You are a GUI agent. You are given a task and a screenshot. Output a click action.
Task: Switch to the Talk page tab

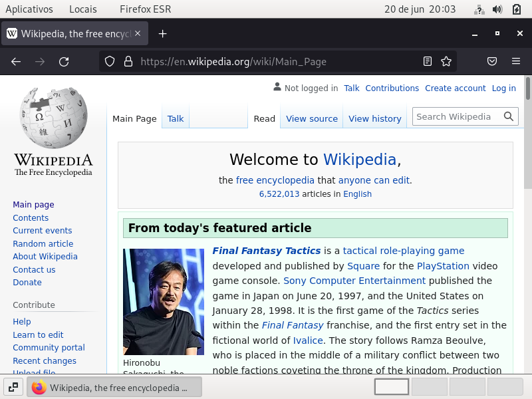pyautogui.click(x=176, y=119)
